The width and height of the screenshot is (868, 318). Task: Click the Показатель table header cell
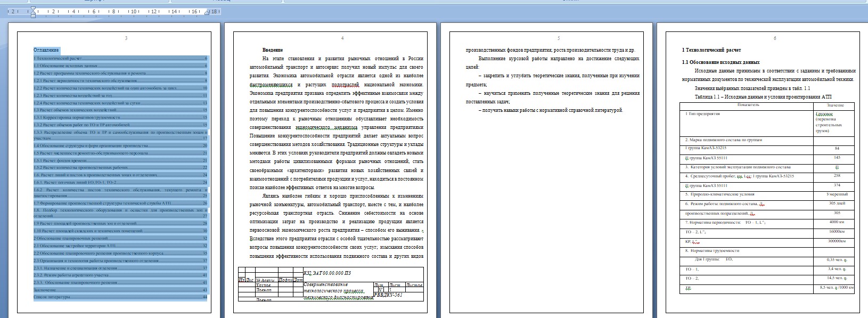click(748, 105)
